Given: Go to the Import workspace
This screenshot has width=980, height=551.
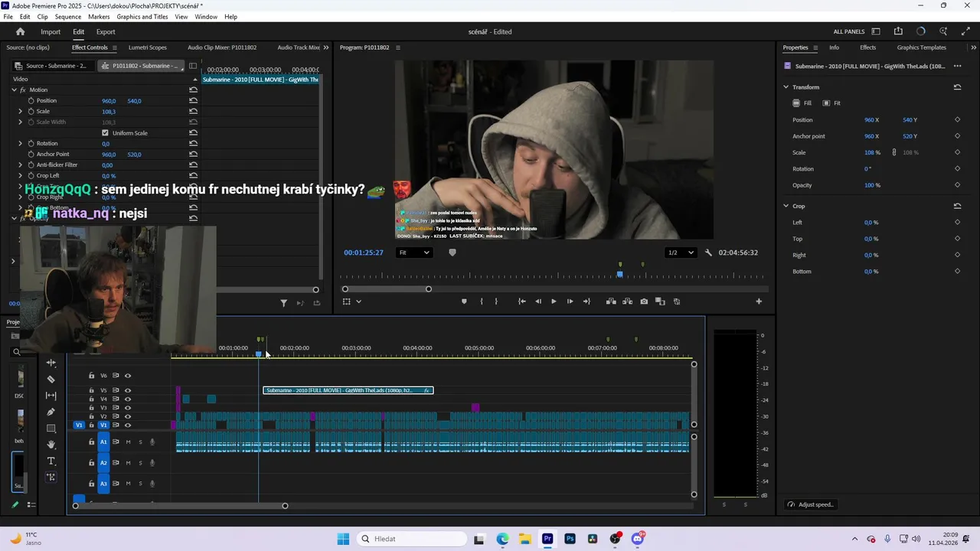Looking at the screenshot, I should point(51,31).
